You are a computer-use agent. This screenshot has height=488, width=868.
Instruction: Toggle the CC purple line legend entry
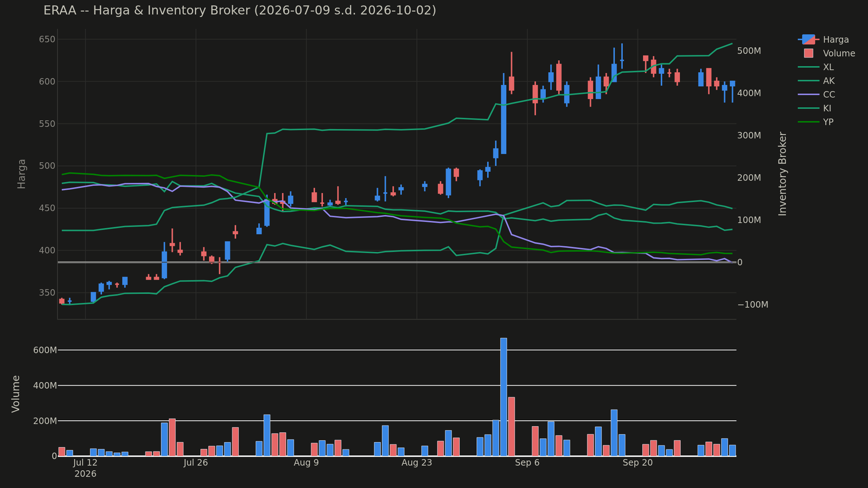point(816,94)
